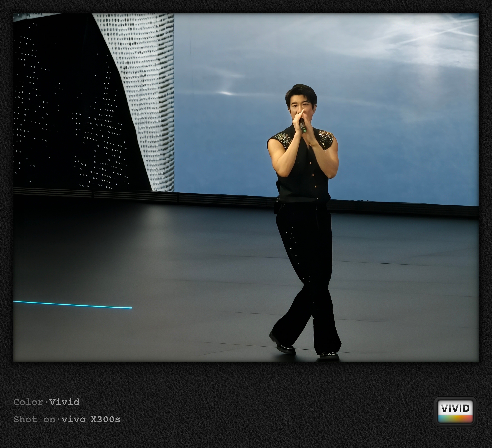This screenshot has width=492, height=448.
Task: Click the 'Color·Vivid' caption text
Action: point(47,402)
